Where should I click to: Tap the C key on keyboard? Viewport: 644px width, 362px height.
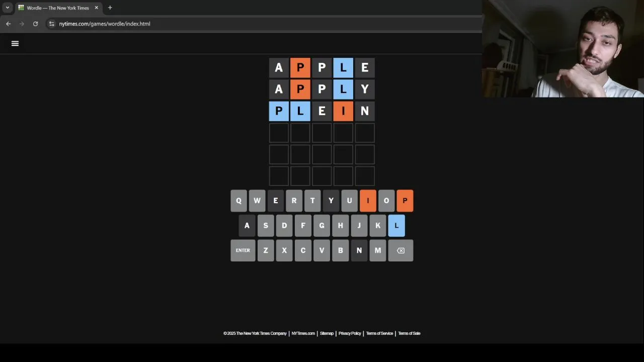[303, 250]
